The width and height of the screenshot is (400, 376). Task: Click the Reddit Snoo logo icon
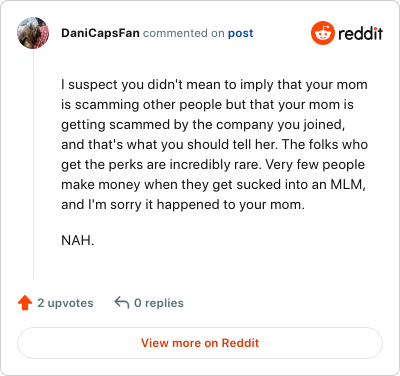pyautogui.click(x=323, y=33)
